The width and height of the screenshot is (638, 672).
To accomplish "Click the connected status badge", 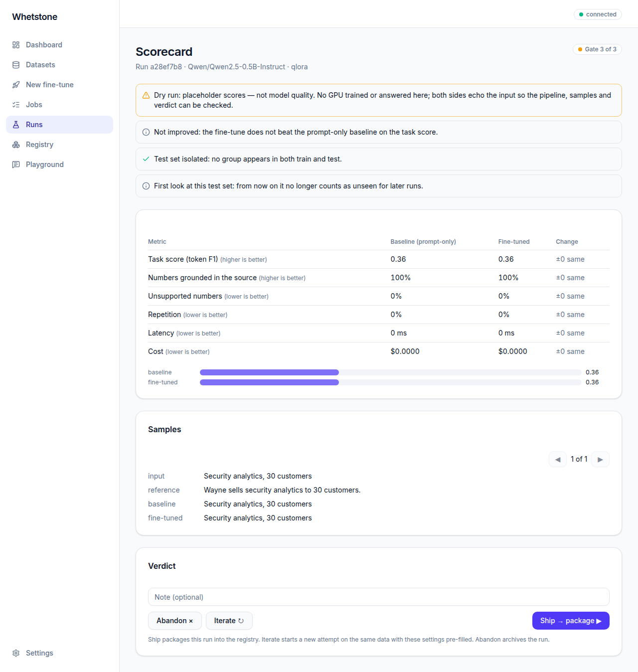I will tap(598, 14).
